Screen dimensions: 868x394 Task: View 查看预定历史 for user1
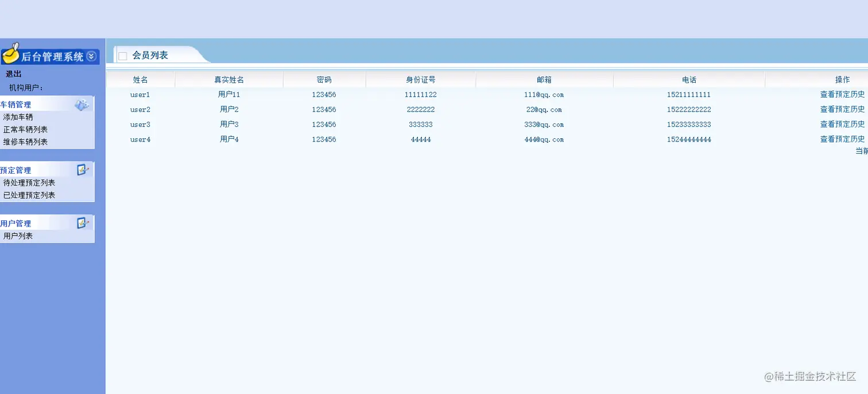(x=842, y=95)
